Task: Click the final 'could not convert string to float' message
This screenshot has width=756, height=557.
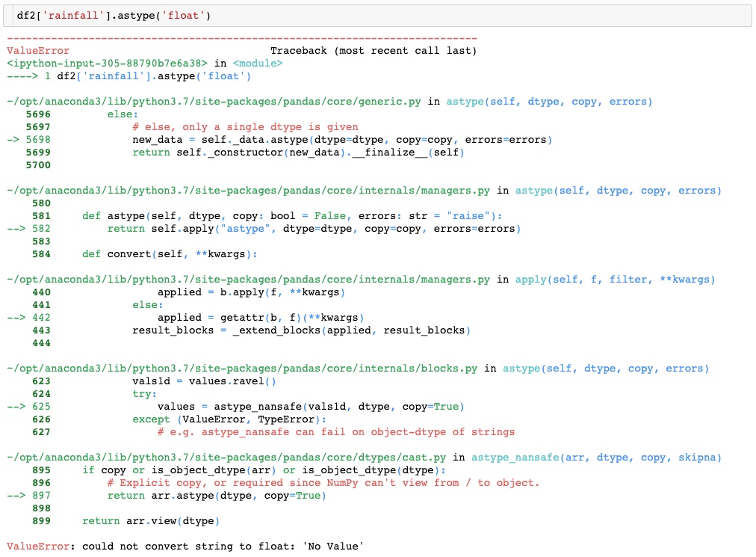Action: (223, 547)
